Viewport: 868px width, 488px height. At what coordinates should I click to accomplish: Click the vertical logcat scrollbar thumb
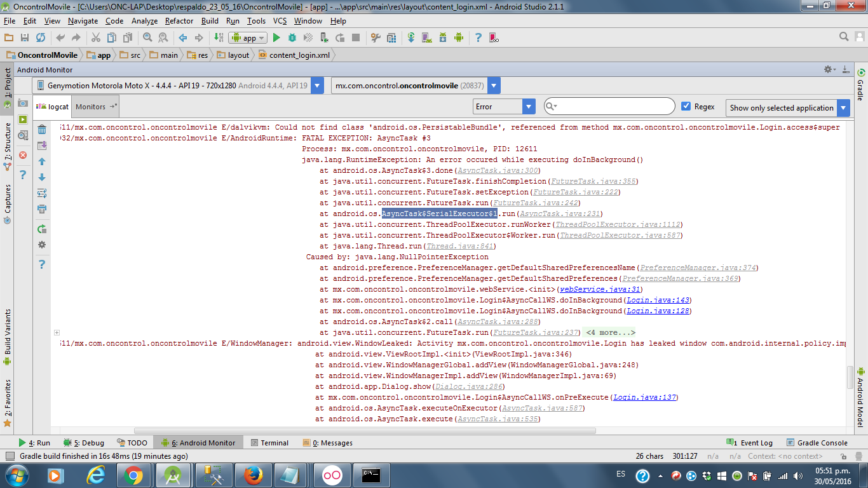pyautogui.click(x=850, y=377)
